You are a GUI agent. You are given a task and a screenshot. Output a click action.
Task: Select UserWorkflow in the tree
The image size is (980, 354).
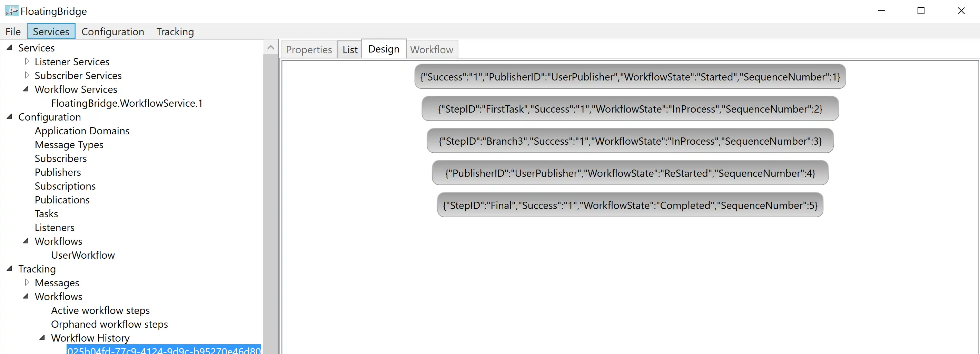(x=83, y=255)
